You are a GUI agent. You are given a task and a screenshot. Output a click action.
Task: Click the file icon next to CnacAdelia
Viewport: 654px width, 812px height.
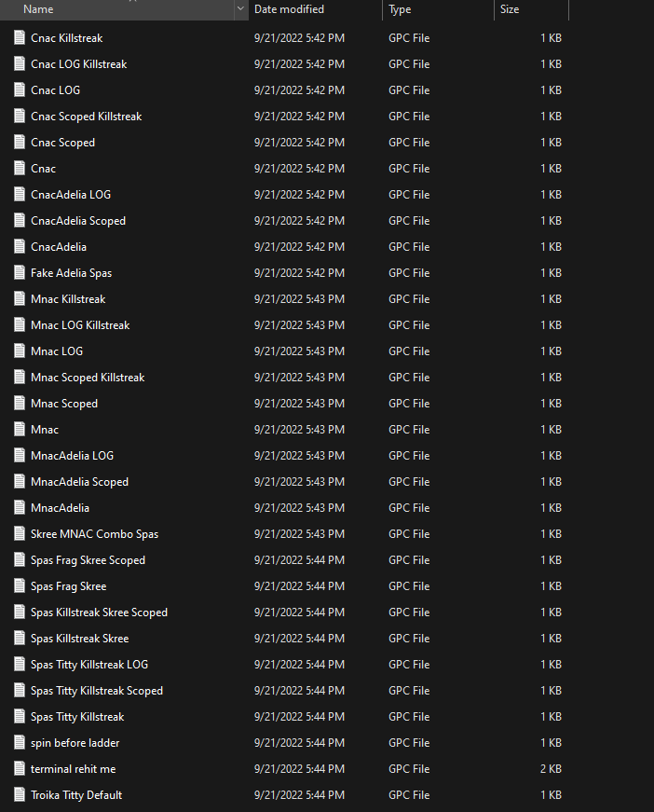pyautogui.click(x=20, y=247)
